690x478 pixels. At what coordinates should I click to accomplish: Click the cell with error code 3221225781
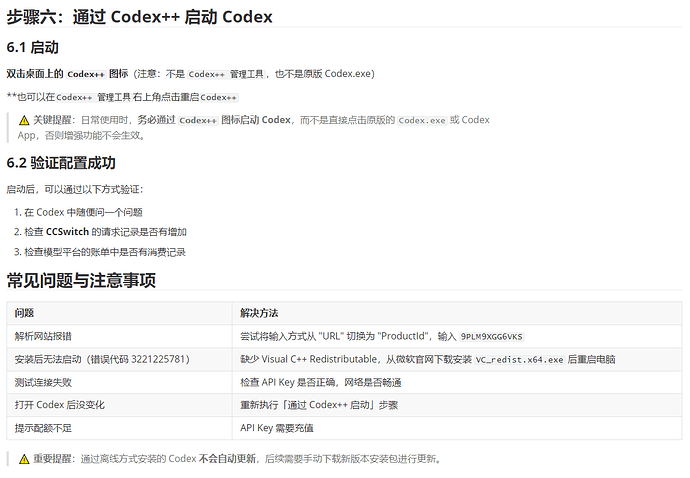(x=119, y=360)
